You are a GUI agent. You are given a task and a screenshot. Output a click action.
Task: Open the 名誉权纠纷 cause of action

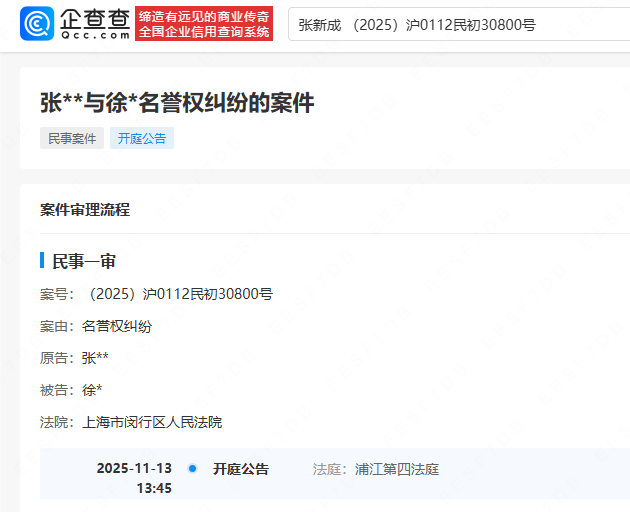point(117,326)
